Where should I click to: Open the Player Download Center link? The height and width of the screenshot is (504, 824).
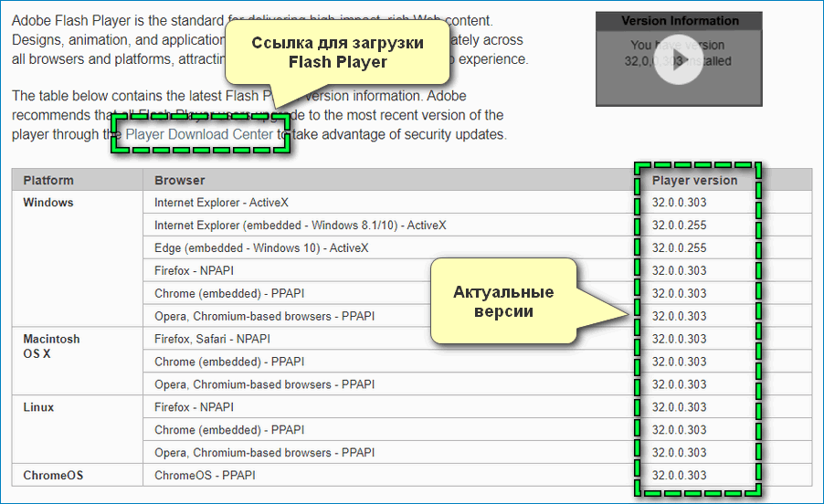pos(199,134)
